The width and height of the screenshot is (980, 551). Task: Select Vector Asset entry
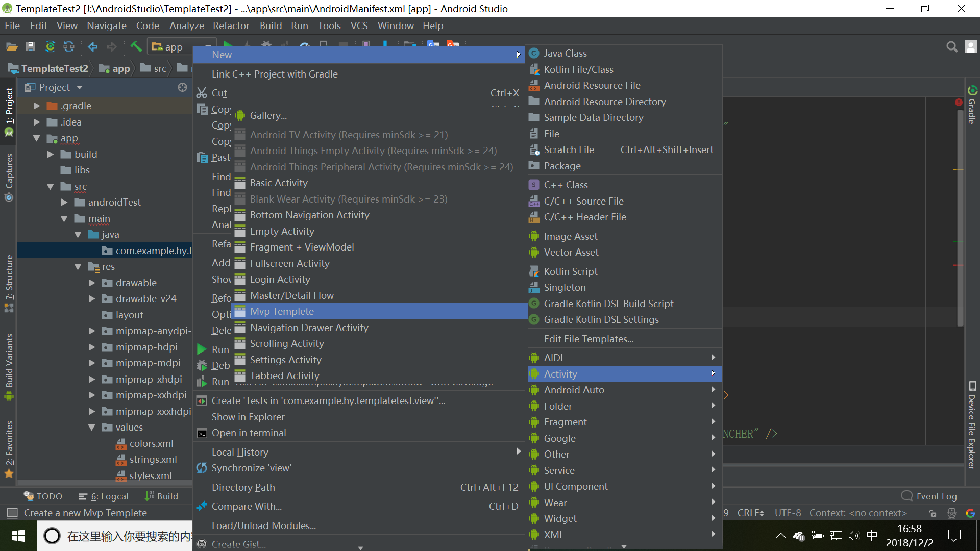[x=625, y=252]
